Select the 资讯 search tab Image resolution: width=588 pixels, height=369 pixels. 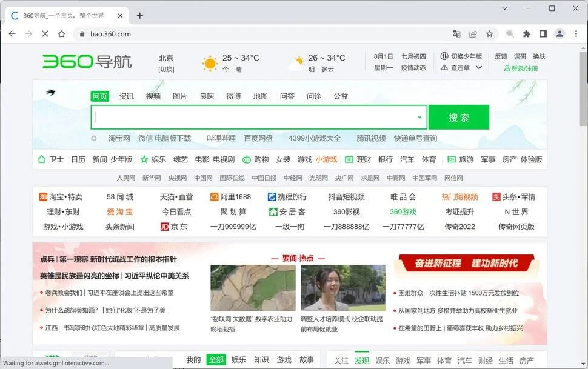click(x=126, y=96)
